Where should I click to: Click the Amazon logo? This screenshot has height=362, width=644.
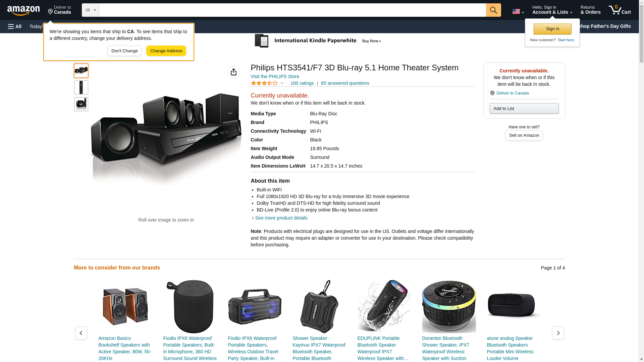pos(23,10)
